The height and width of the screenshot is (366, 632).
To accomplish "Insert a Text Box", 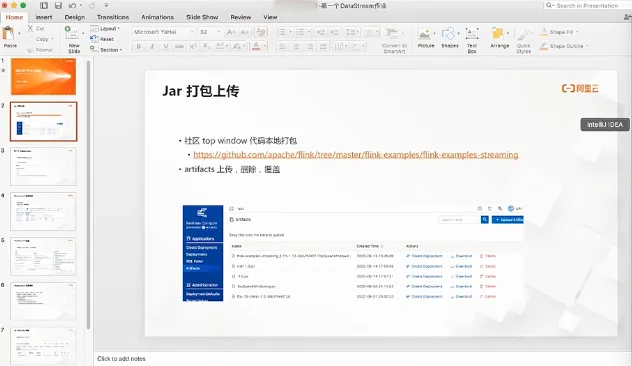I will tap(472, 40).
